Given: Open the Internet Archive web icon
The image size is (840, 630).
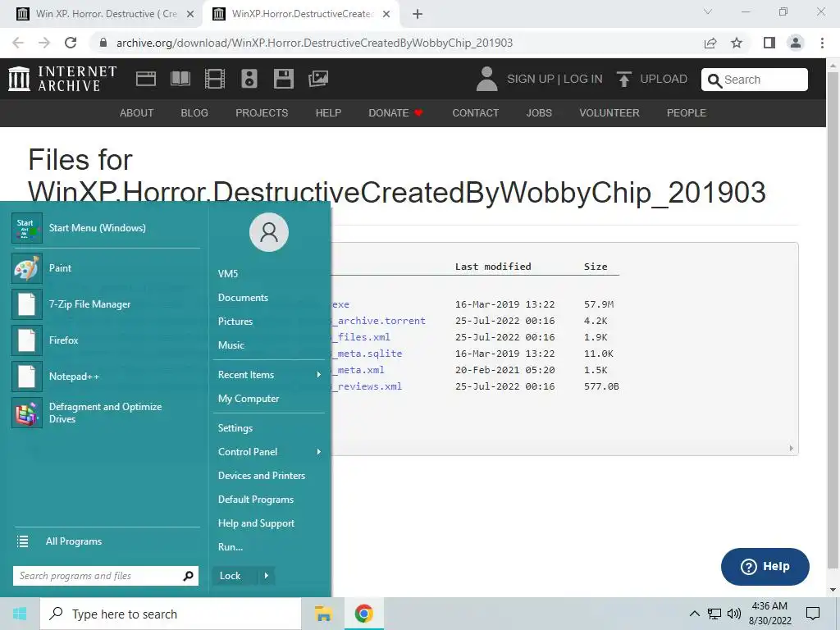Looking at the screenshot, I should [x=146, y=79].
